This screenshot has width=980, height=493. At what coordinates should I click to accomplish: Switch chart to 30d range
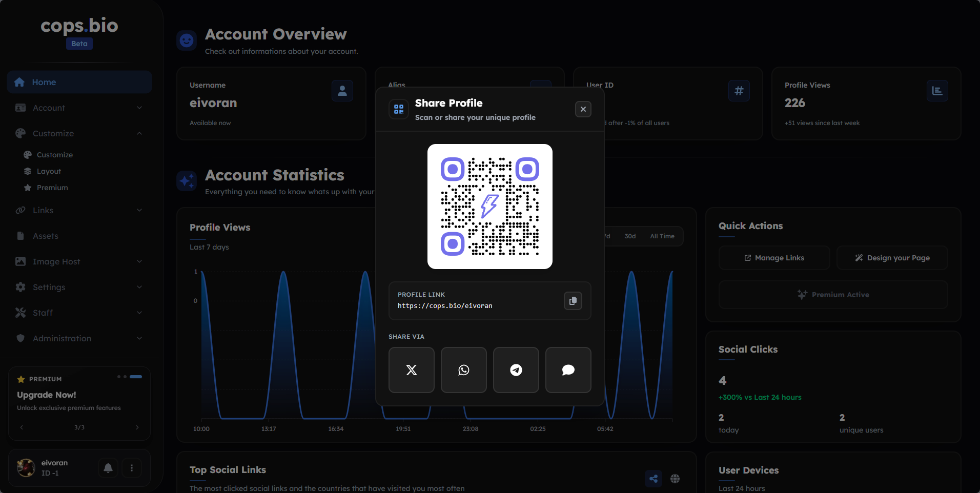click(630, 236)
